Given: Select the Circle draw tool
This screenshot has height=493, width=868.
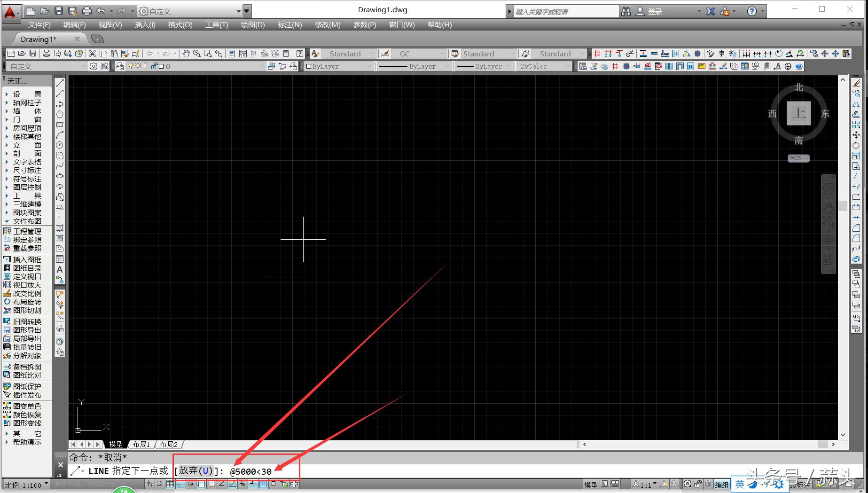Looking at the screenshot, I should [60, 145].
